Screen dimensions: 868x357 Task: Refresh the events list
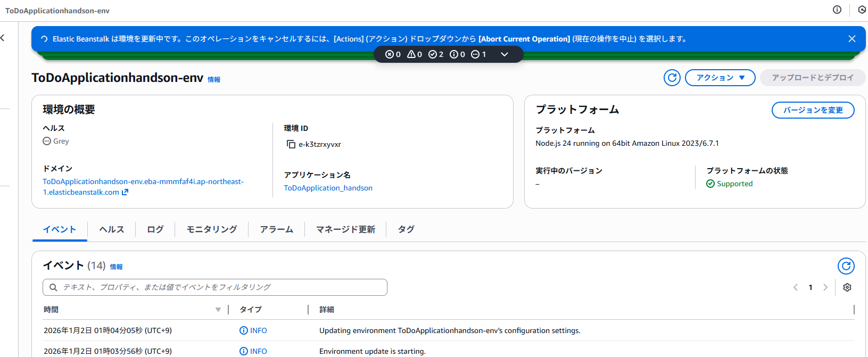pos(846,266)
